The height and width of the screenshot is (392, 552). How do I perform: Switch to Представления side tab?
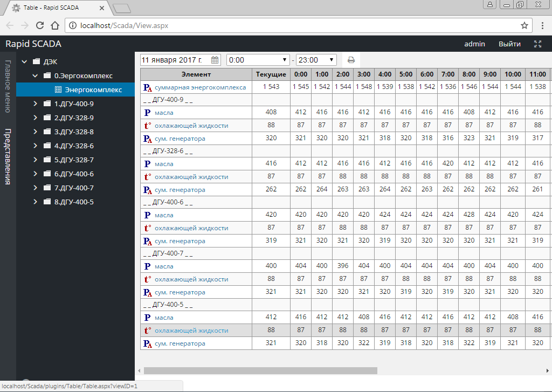tap(8, 157)
